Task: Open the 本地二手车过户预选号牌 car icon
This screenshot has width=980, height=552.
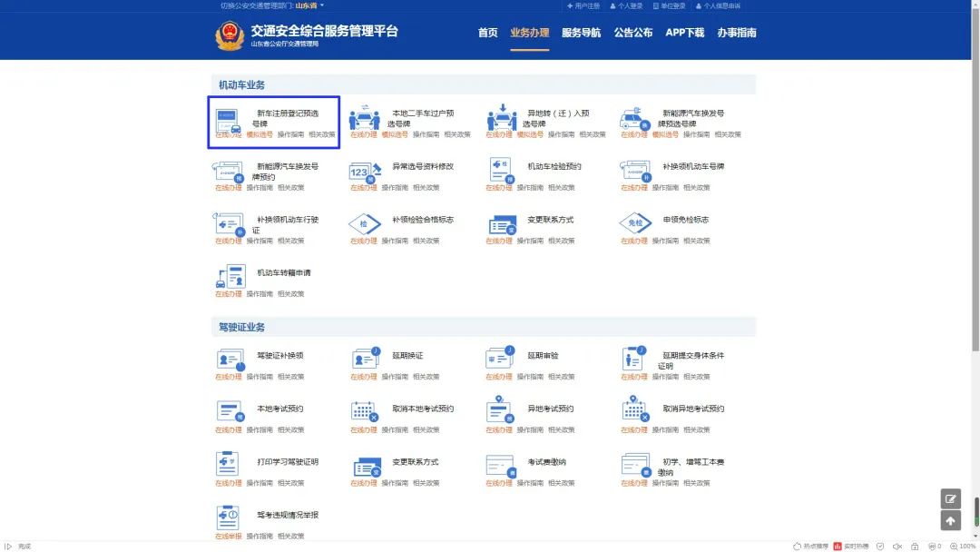Action: pos(365,117)
